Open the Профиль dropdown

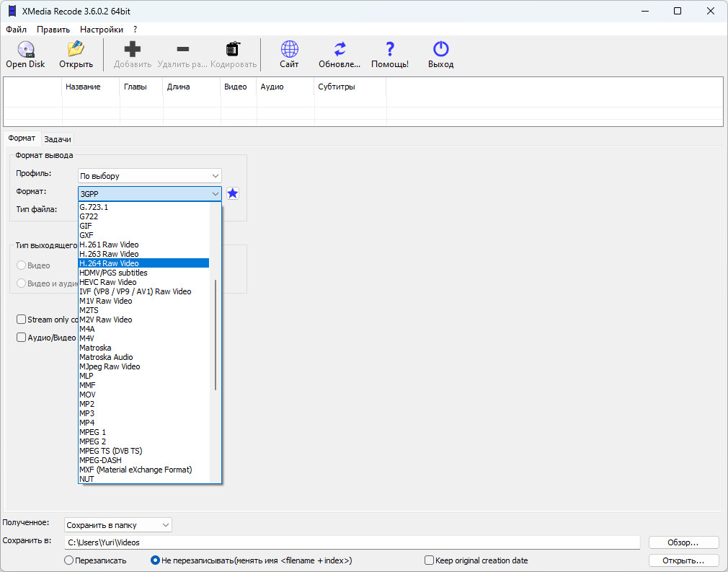pos(149,176)
